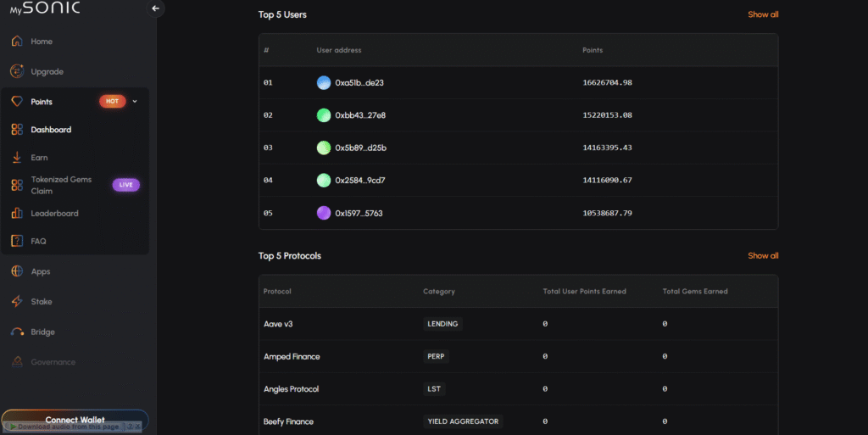Click the Connect Wallet button

click(x=75, y=420)
